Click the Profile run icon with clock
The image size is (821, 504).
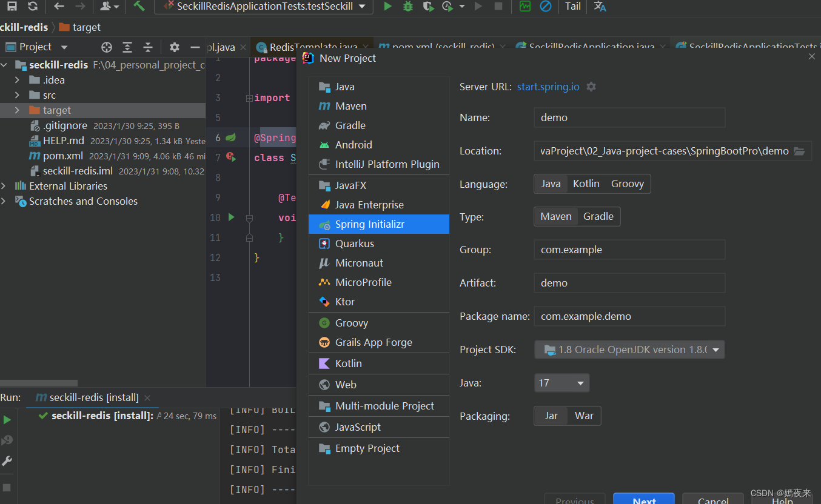(x=447, y=6)
